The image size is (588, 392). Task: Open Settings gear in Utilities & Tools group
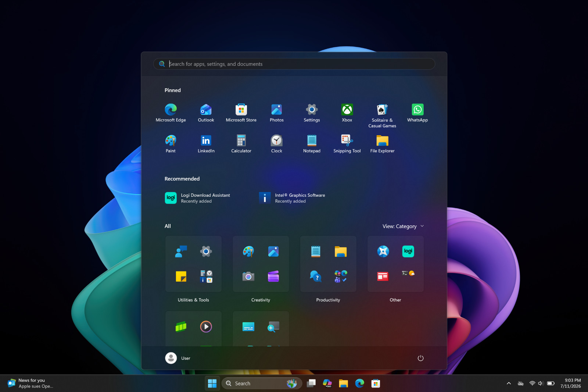206,252
